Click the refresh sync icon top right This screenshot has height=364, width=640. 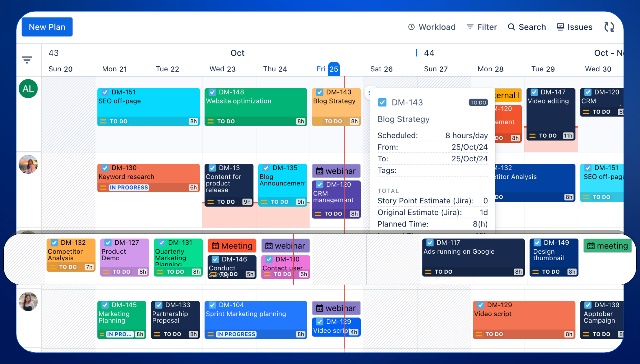[609, 27]
